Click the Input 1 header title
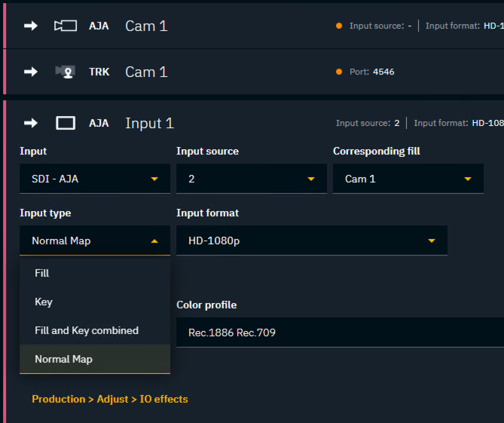504x423 pixels. 149,123
